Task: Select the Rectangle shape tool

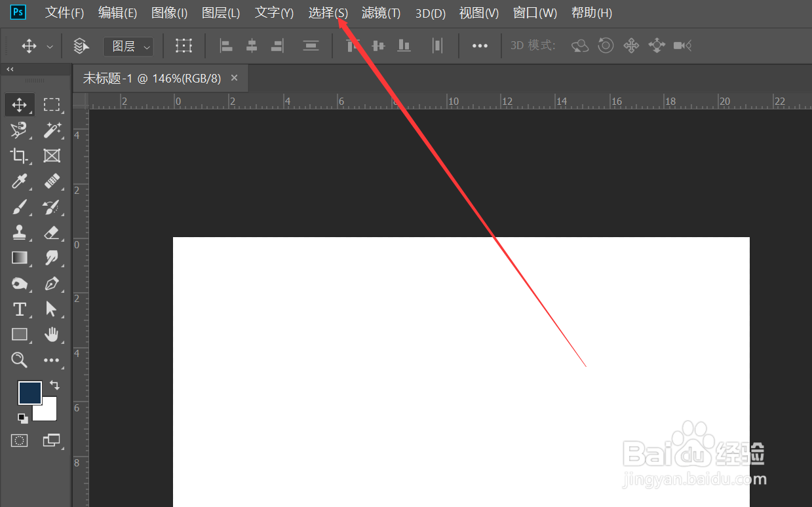Action: tap(20, 334)
